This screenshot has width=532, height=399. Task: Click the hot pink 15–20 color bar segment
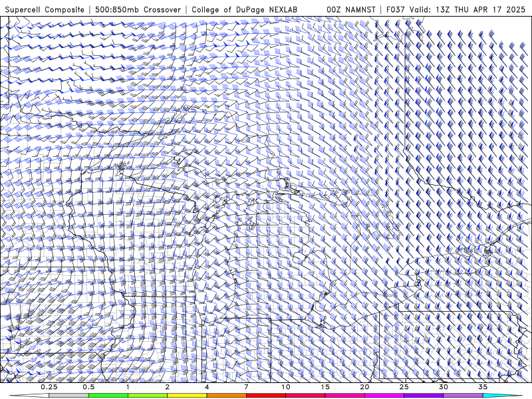pos(344,396)
